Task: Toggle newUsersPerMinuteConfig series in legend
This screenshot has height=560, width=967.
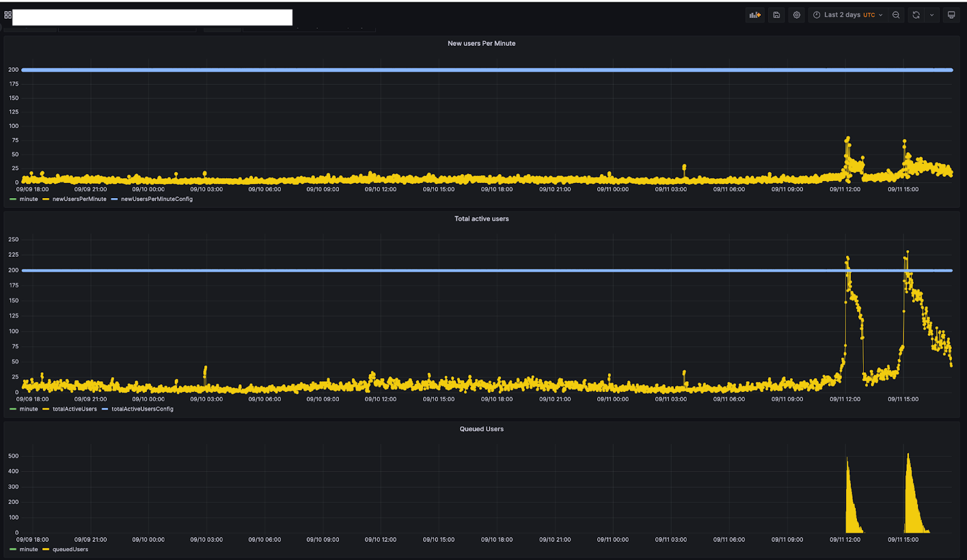Action: [x=157, y=199]
